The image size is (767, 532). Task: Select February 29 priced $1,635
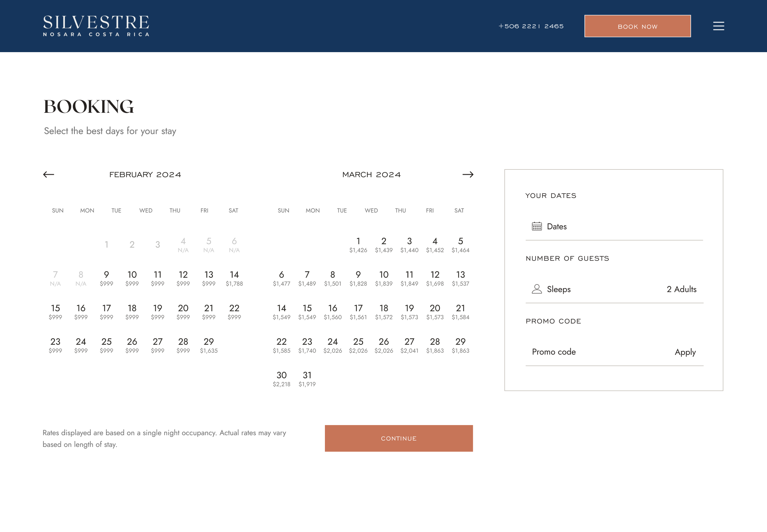click(209, 345)
